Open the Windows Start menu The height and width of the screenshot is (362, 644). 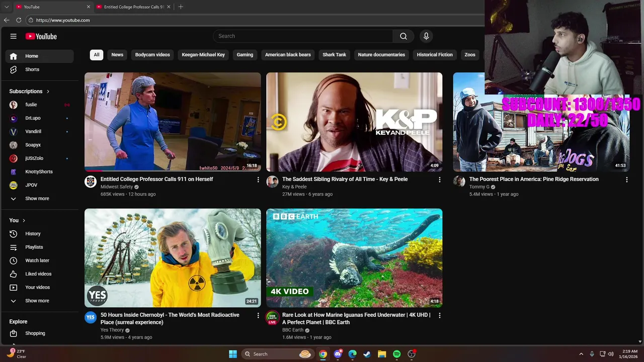[233, 354]
